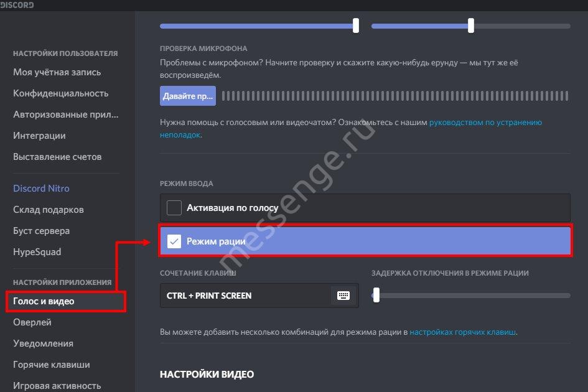Image resolution: width=588 pixels, height=392 pixels.
Task: Open the Discord Nitro page
Action: coord(41,189)
